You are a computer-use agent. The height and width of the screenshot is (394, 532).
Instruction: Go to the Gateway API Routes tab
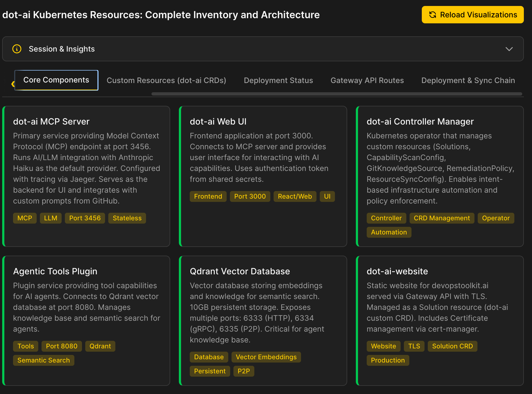coord(367,81)
